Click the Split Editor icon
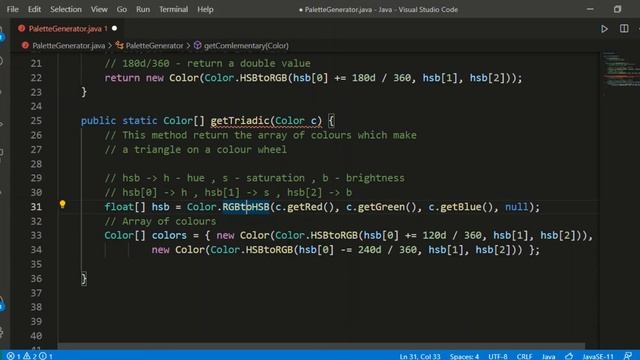This screenshot has height=360, width=640. (624, 29)
